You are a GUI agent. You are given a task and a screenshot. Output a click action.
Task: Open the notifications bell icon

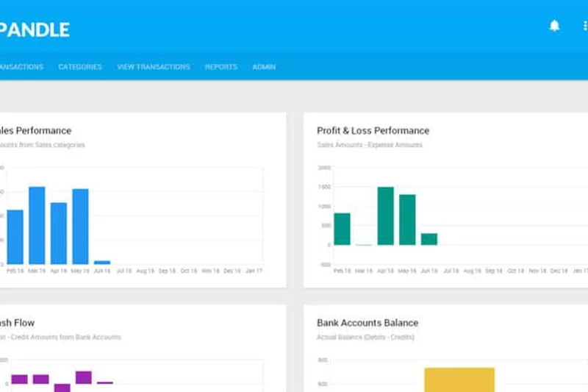(x=554, y=26)
